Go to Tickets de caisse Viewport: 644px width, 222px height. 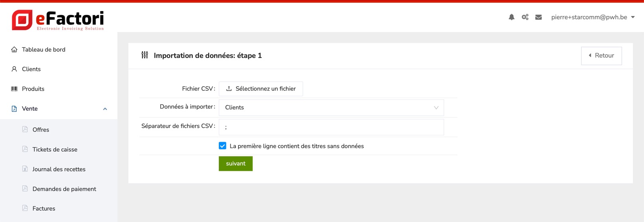pyautogui.click(x=55, y=149)
